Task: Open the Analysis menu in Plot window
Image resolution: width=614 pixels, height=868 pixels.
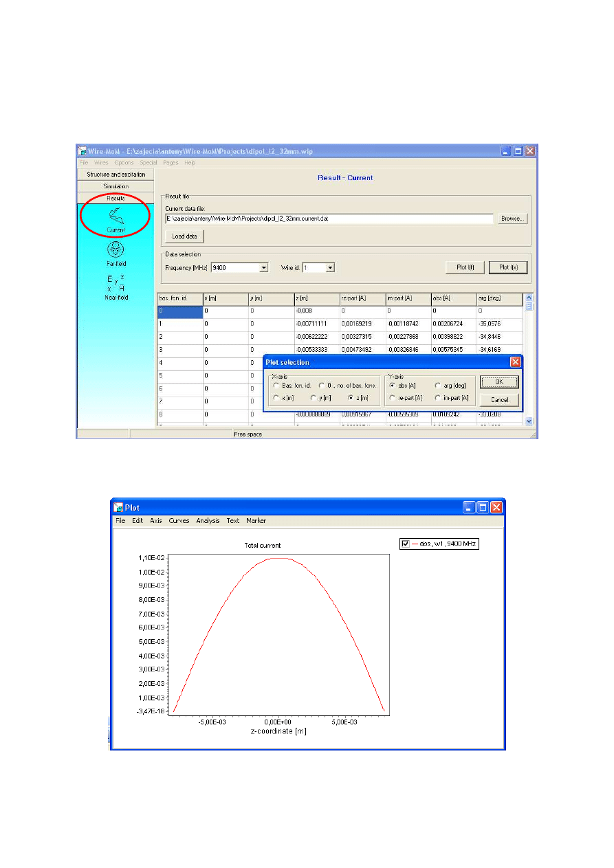Action: [x=208, y=521]
